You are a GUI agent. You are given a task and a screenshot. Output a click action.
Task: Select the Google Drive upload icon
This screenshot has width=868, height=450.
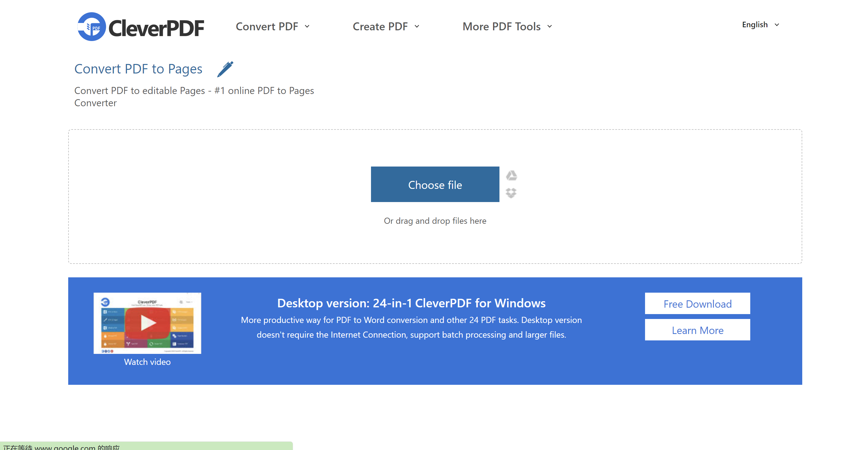click(511, 176)
